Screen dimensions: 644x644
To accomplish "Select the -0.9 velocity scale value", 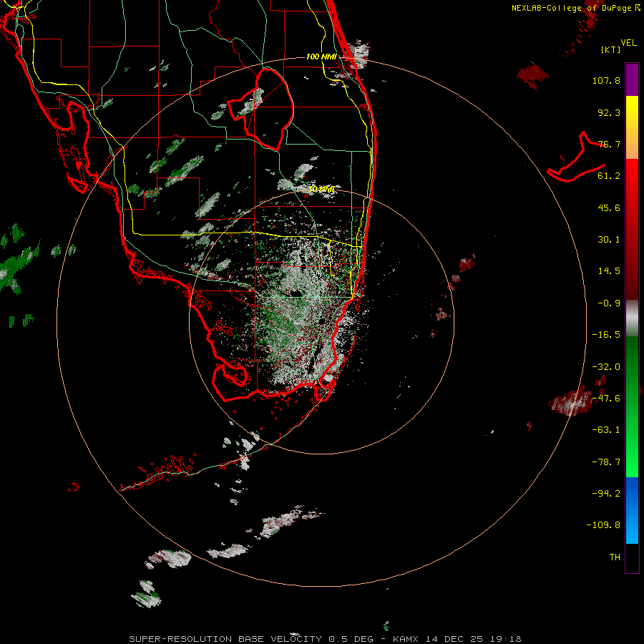I will point(609,303).
